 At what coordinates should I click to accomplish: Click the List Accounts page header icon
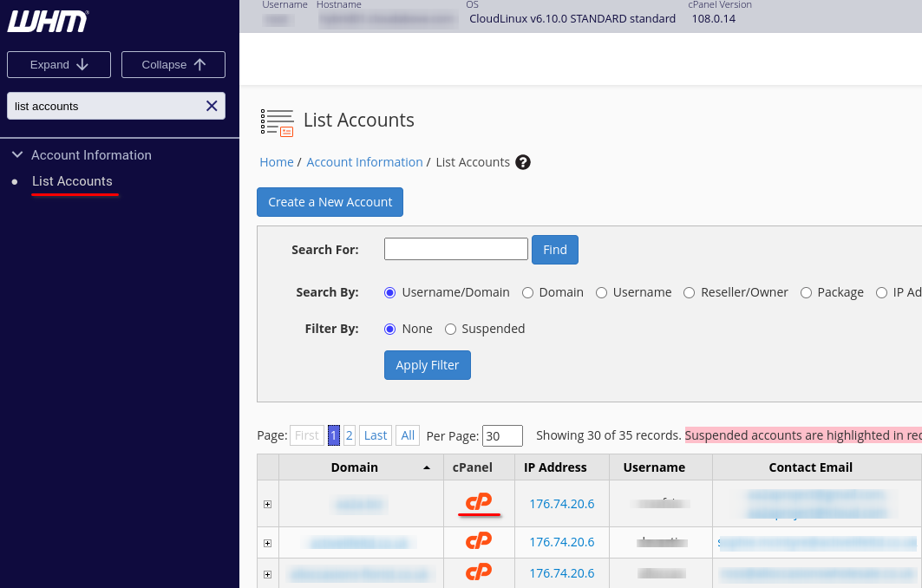pos(277,122)
